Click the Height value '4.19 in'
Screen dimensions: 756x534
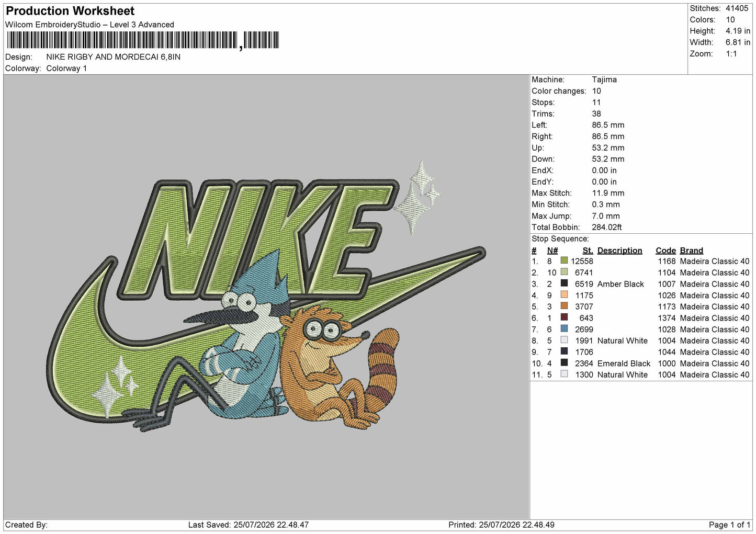(x=738, y=31)
